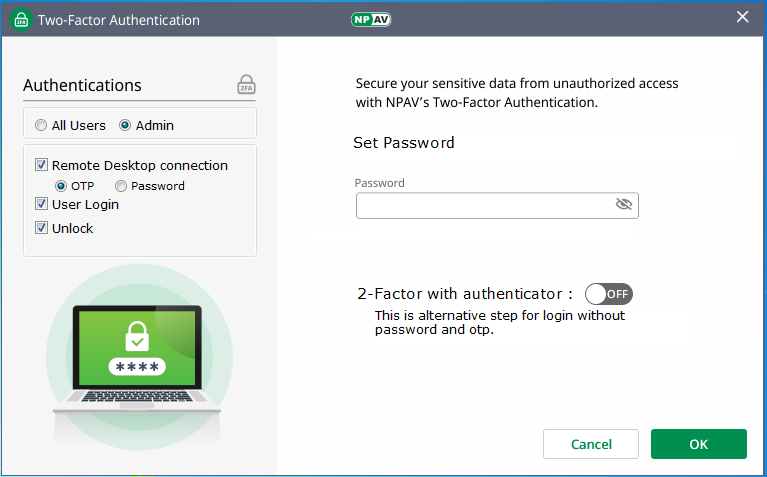Click the Password input field

pyautogui.click(x=485, y=205)
